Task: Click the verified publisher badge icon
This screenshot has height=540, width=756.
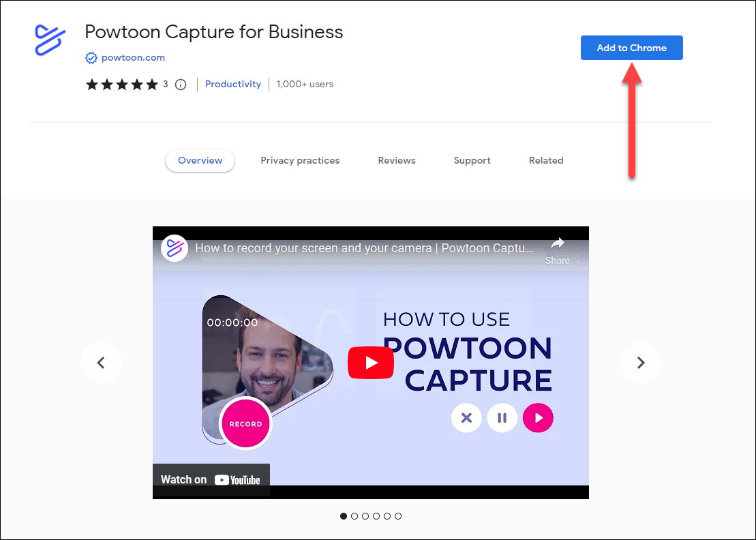Action: pos(91,58)
